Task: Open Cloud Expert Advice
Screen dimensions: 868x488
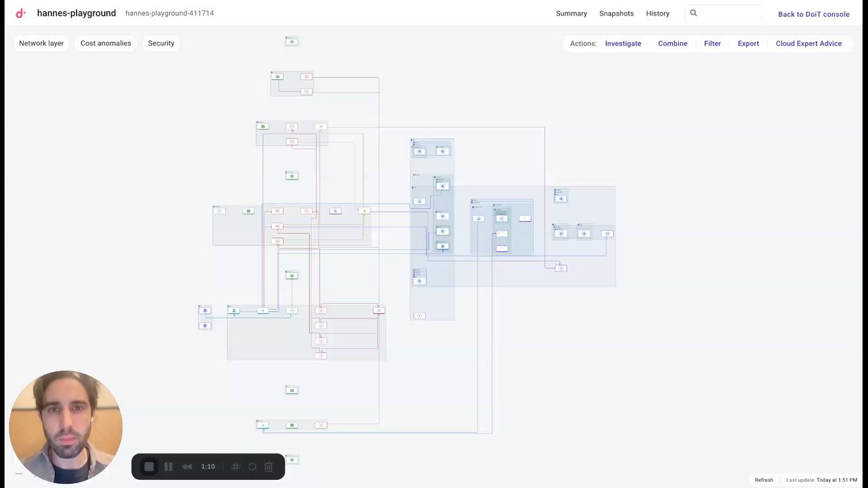Action: 809,43
